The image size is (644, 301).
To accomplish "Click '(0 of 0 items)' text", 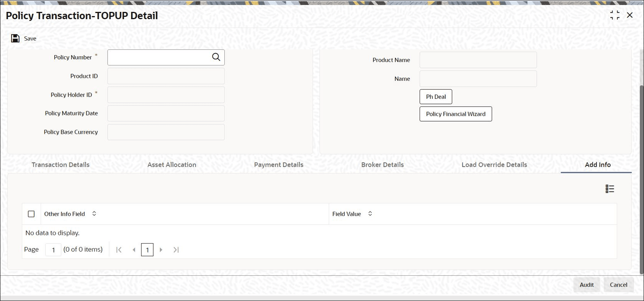I will click(x=83, y=249).
